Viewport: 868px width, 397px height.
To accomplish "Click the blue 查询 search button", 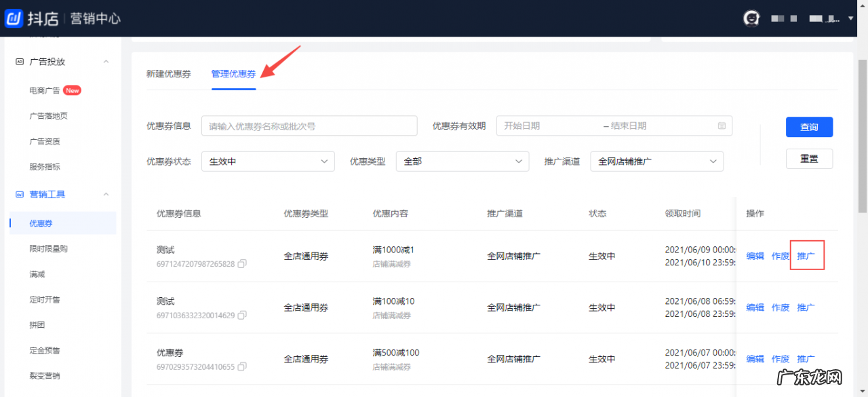I will 809,126.
